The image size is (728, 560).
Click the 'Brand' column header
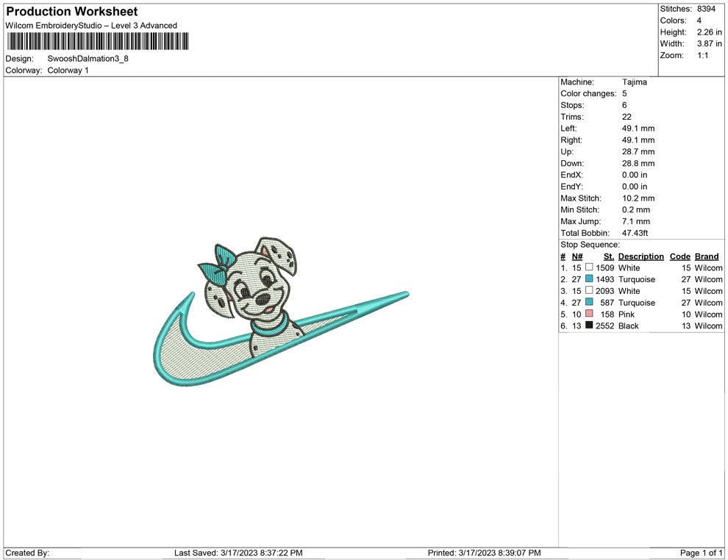pos(707,256)
